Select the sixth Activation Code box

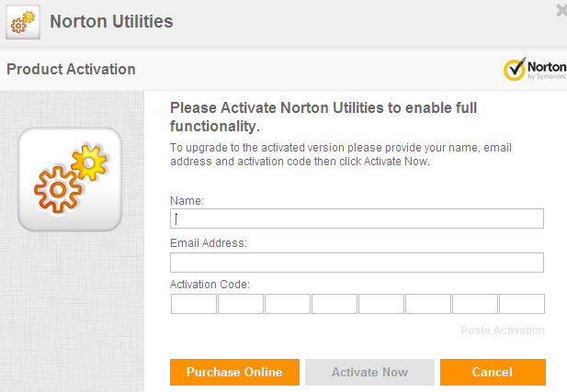[x=428, y=304]
